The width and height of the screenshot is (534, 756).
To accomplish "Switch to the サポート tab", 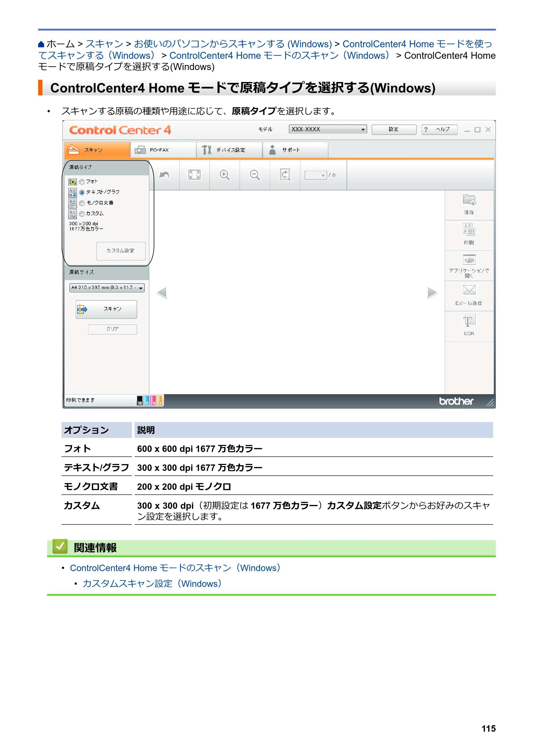I will [x=296, y=150].
